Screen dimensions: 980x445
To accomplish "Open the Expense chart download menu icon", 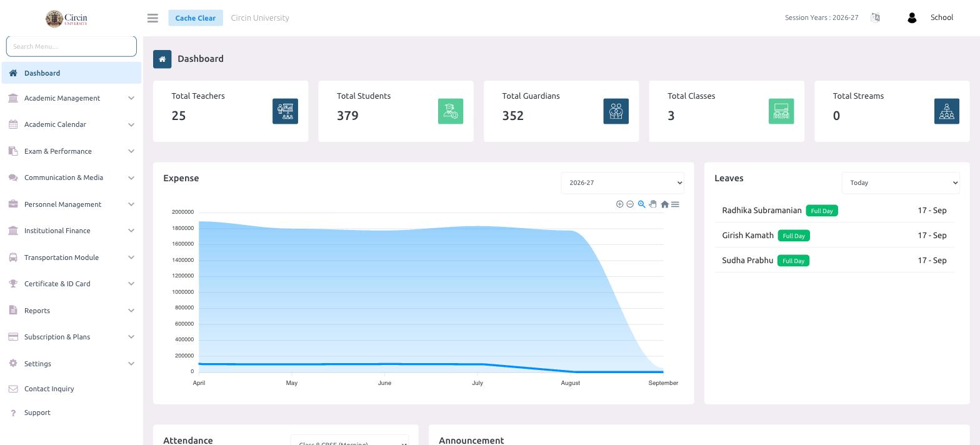I will point(675,204).
